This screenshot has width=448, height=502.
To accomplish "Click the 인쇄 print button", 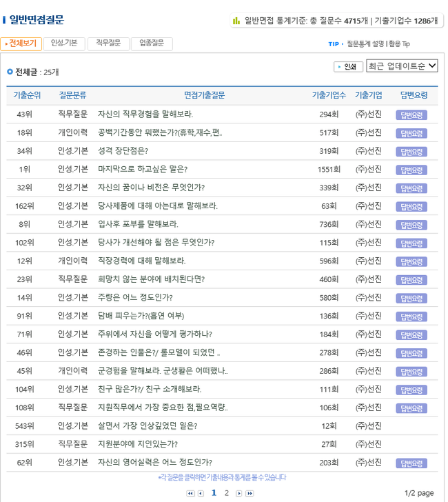I will [348, 67].
